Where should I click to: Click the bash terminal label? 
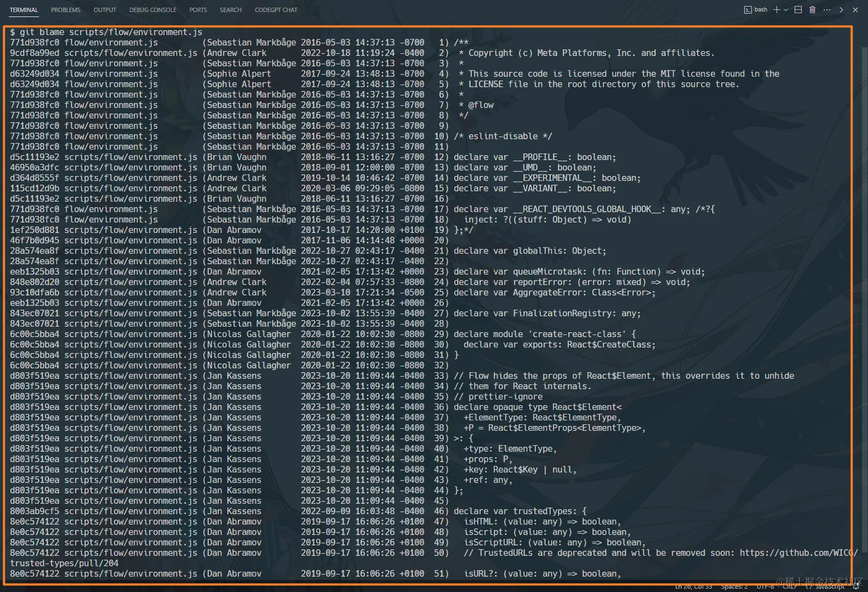coord(761,10)
